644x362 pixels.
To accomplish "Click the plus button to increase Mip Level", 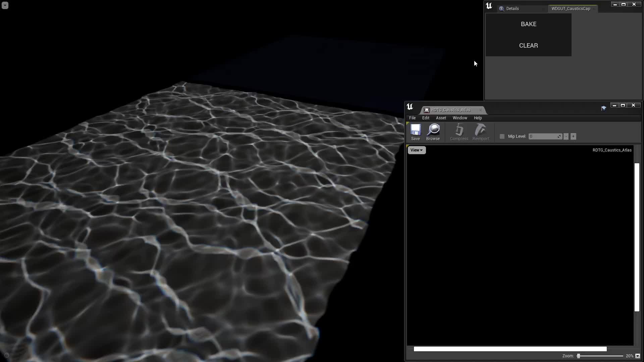I will click(x=573, y=136).
